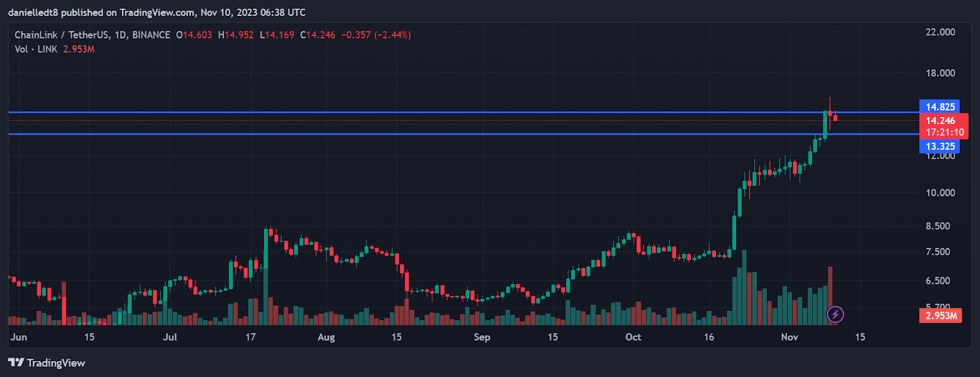Image resolution: width=980 pixels, height=377 pixels.
Task: Click the H14.952 high value
Action: point(236,35)
